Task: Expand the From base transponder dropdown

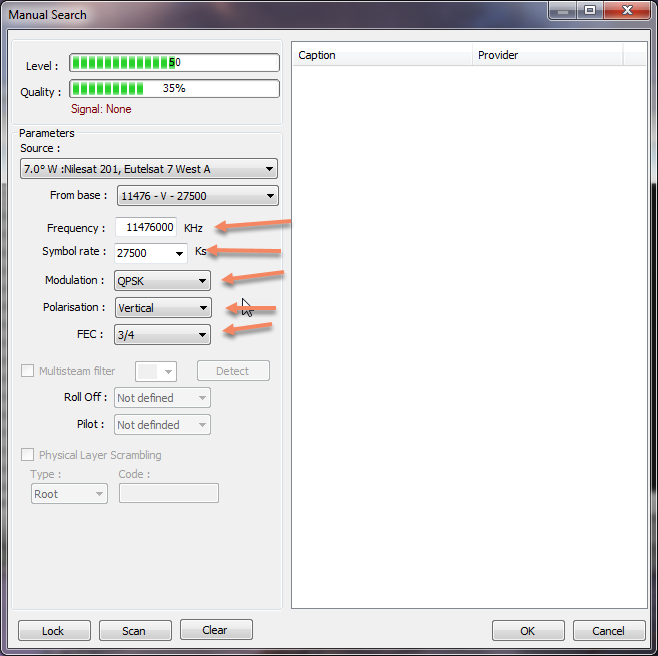Action: tap(197, 196)
